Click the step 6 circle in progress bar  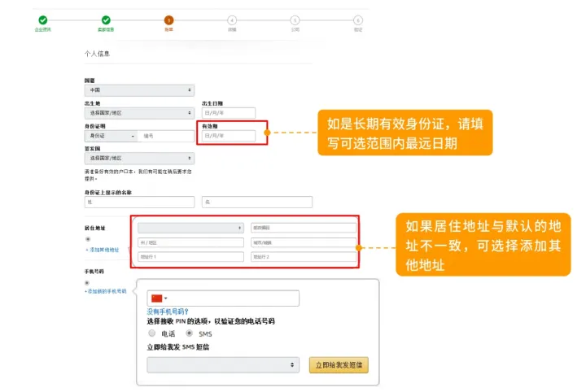(x=358, y=20)
